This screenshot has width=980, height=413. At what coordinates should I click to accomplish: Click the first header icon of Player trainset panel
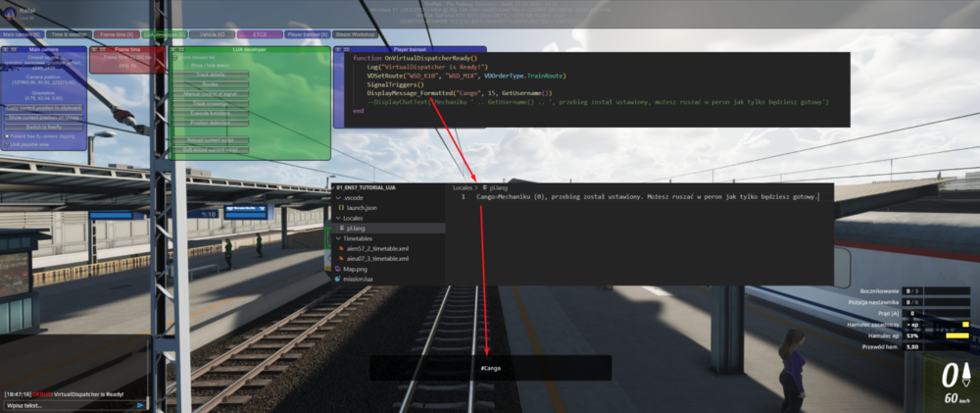(x=338, y=49)
